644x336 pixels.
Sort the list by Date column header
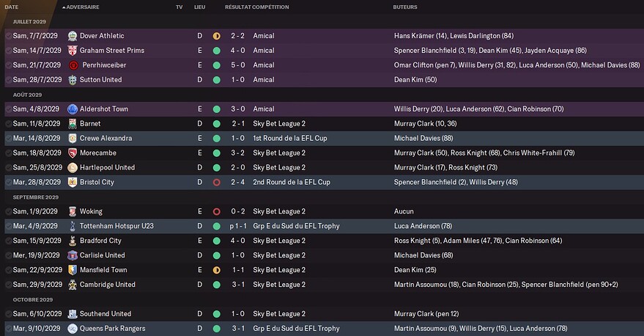[x=12, y=7]
